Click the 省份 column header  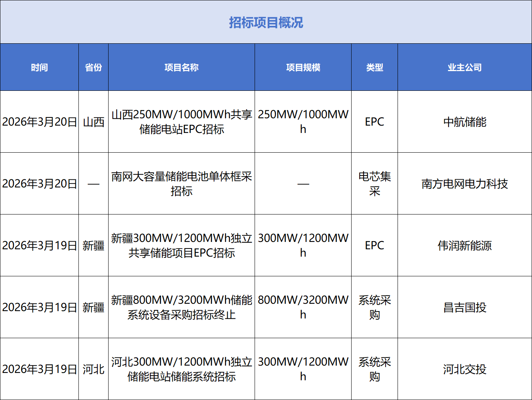click(x=93, y=67)
